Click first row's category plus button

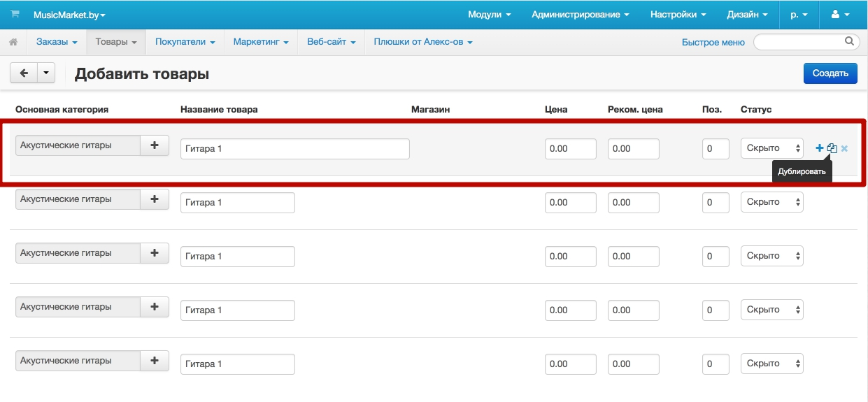[155, 145]
